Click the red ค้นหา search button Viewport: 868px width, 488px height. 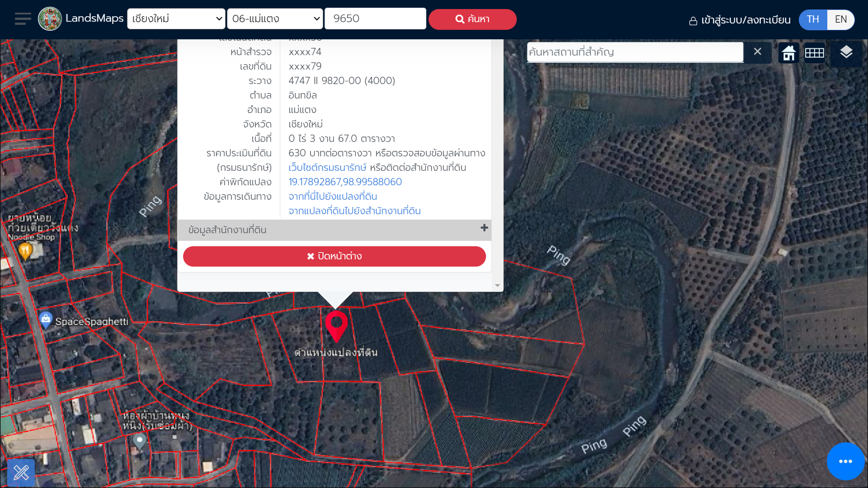point(472,19)
